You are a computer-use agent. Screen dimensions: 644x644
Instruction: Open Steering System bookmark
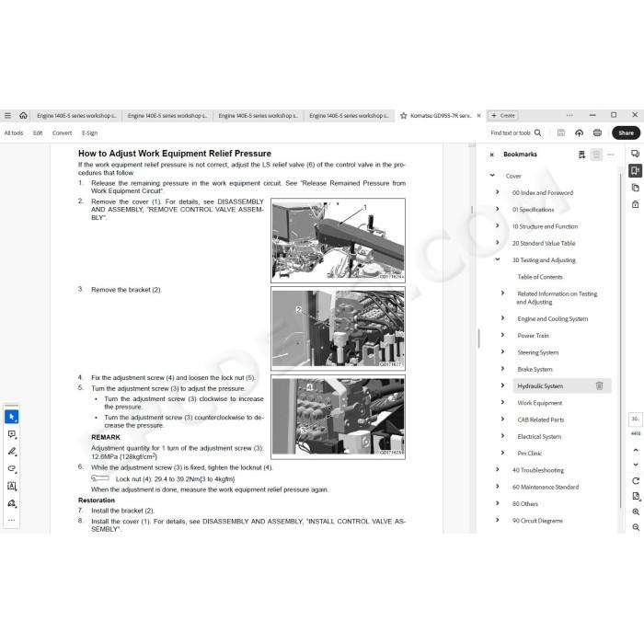click(537, 352)
